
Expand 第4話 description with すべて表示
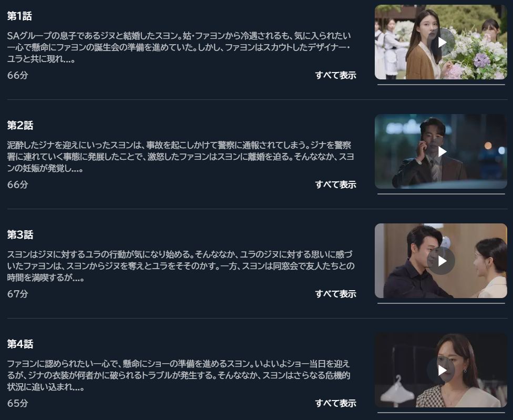(x=336, y=403)
